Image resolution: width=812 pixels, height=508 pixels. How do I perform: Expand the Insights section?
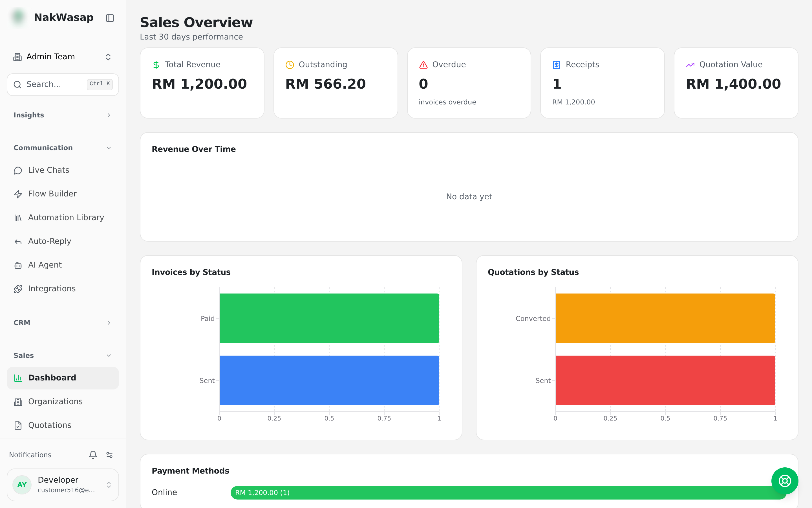pyautogui.click(x=63, y=115)
